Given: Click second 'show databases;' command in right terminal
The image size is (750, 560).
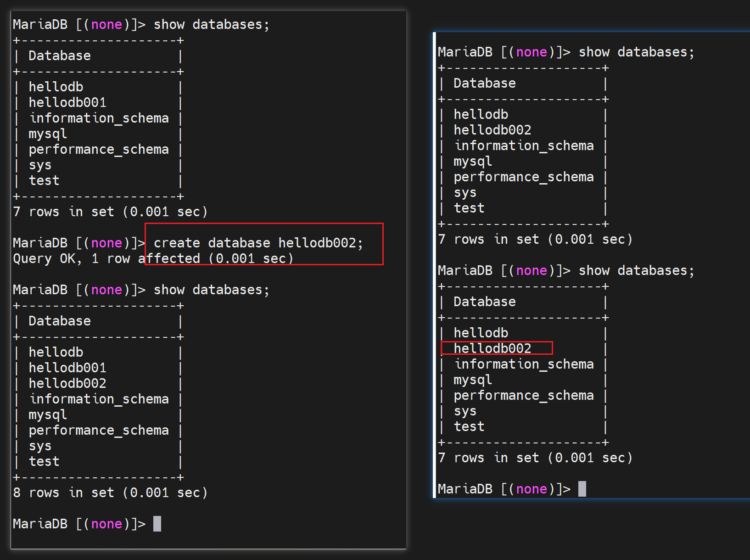Looking at the screenshot, I should 637,270.
